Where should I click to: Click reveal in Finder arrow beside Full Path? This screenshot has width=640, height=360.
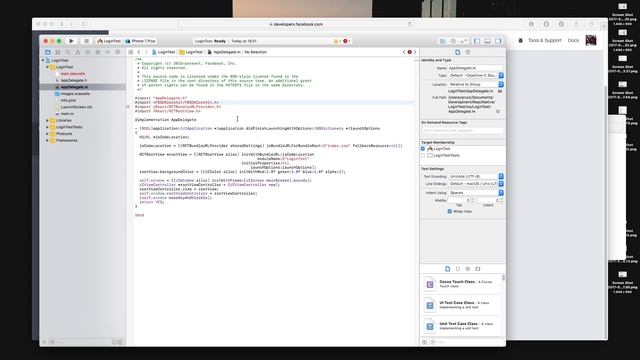[x=498, y=111]
